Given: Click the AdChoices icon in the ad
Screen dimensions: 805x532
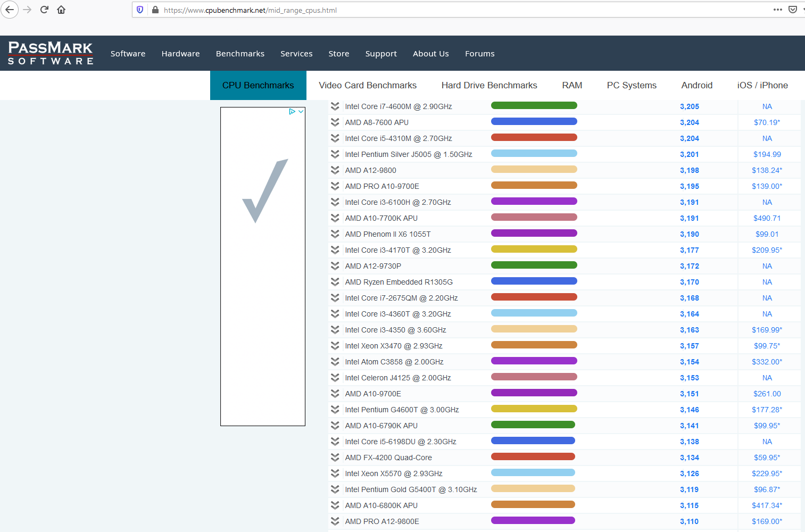Looking at the screenshot, I should [292, 112].
